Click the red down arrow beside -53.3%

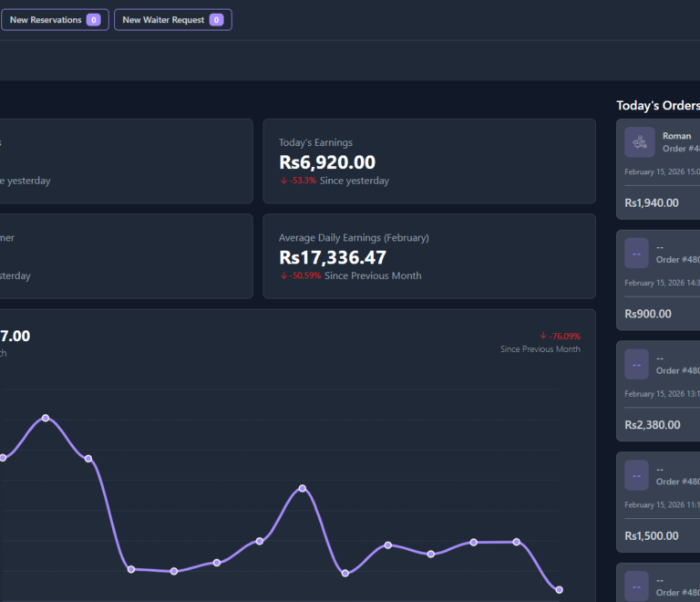coord(283,182)
